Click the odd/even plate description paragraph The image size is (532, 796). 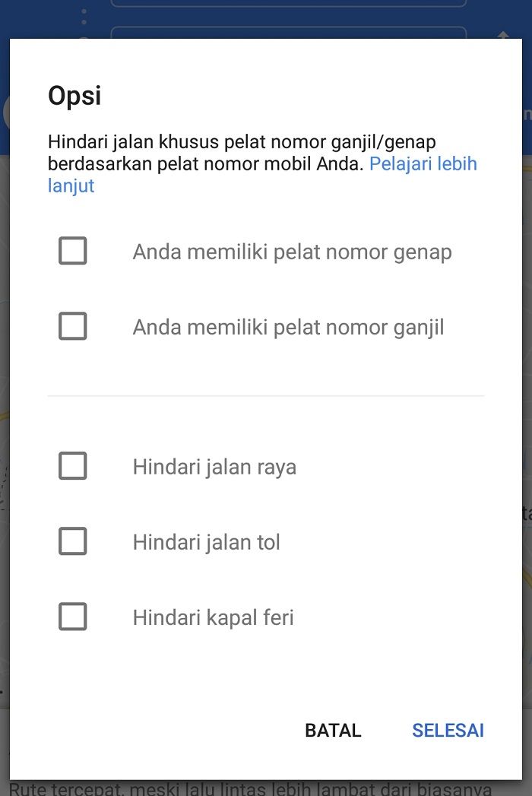pos(262,164)
